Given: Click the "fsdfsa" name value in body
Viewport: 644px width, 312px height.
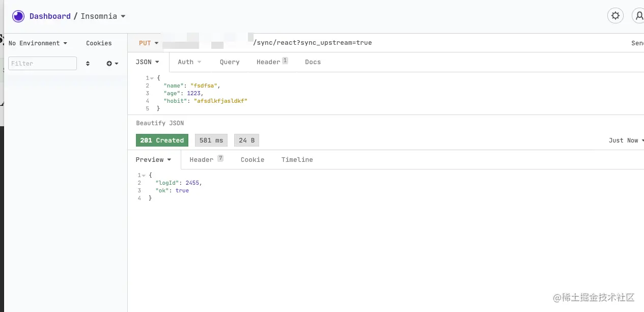Looking at the screenshot, I should pos(205,86).
